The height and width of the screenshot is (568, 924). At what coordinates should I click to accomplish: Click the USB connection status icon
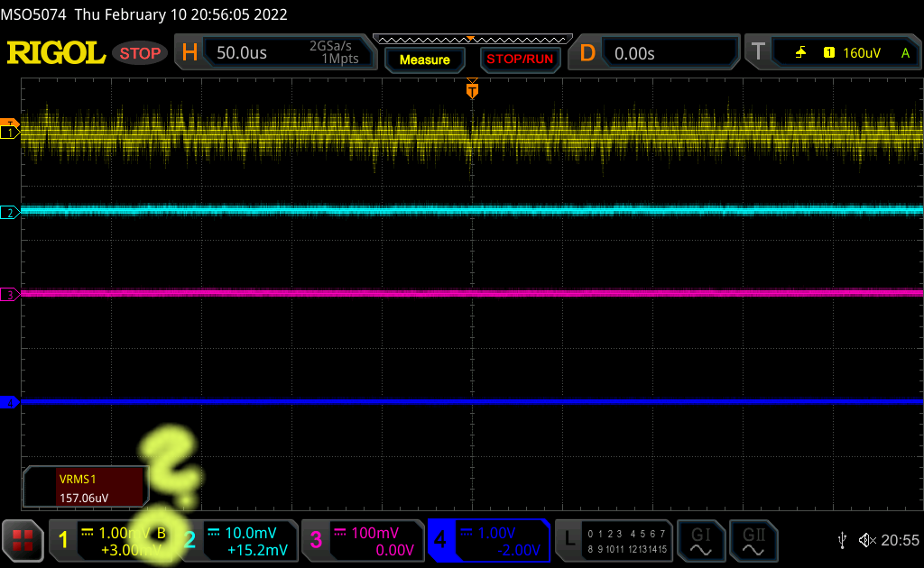pos(843,540)
